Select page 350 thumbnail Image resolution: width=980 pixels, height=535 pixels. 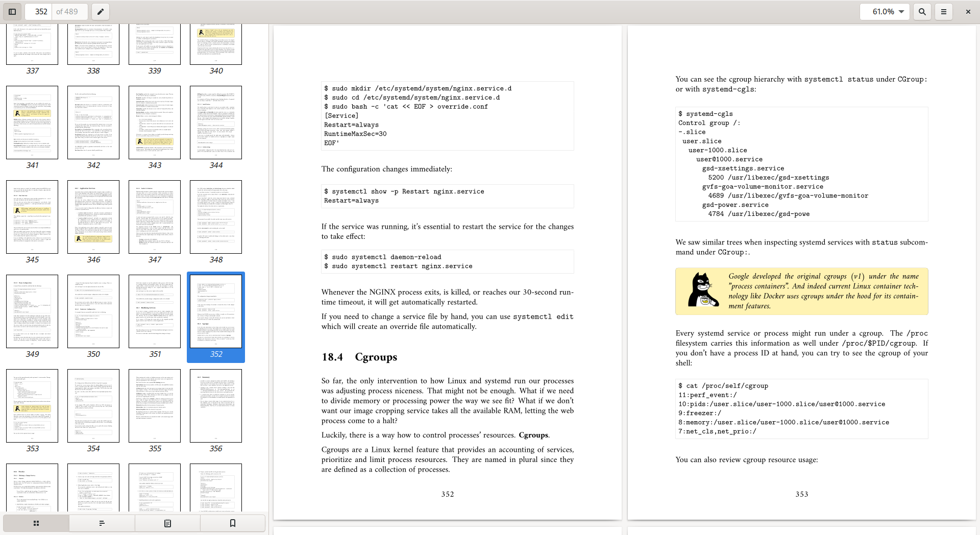[x=93, y=311]
